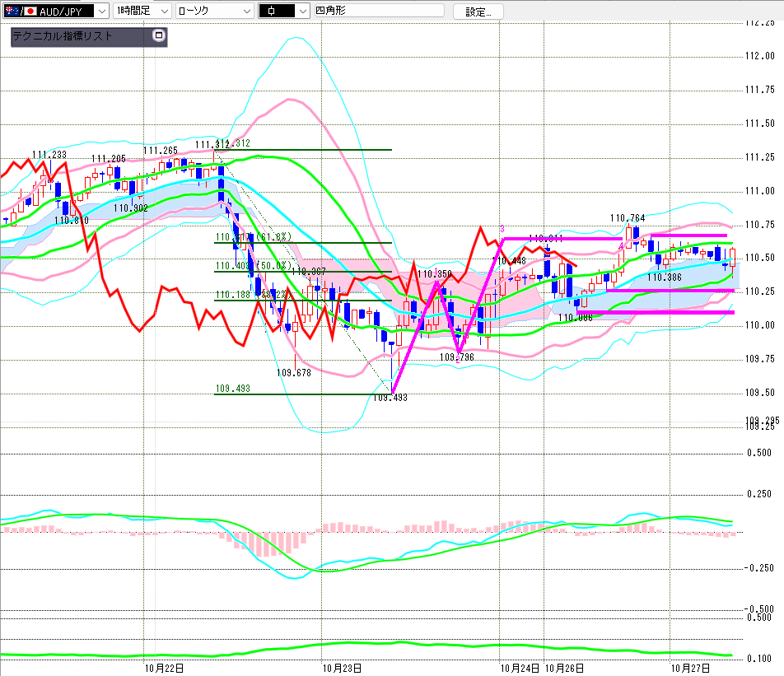Click the 111.265 price label

click(160, 151)
